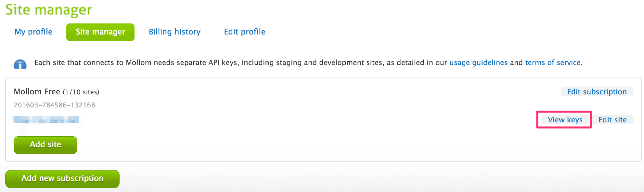Screen dimensions: 644x192
Task: Click the blue info icon
Action: [20, 64]
